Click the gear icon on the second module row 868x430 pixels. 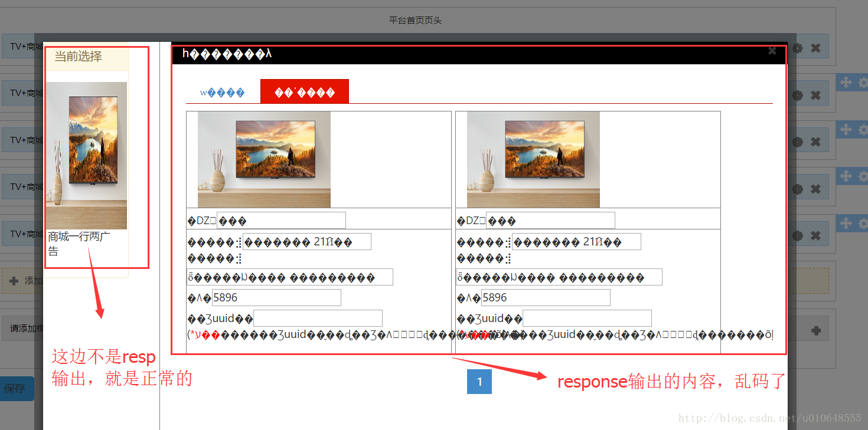tap(797, 94)
